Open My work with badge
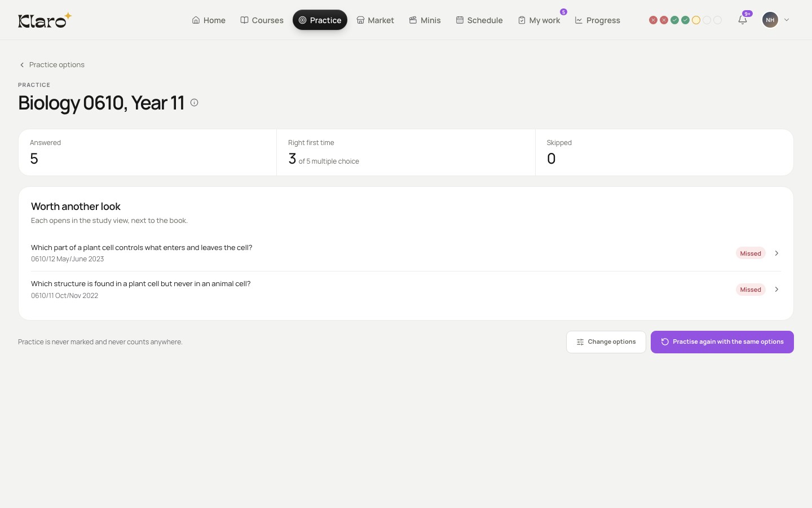This screenshot has height=508, width=812. (x=539, y=20)
